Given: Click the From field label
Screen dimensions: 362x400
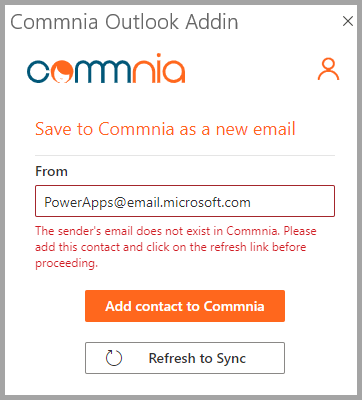Looking at the screenshot, I should click(x=51, y=171).
